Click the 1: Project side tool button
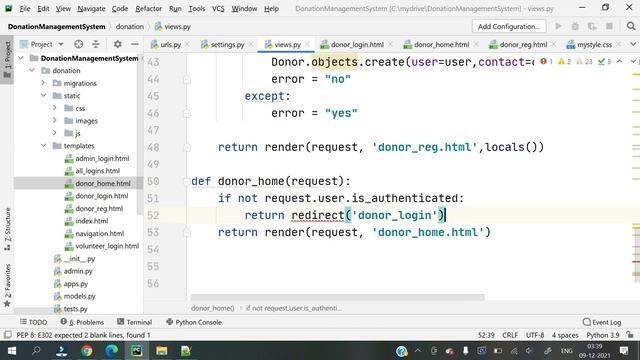This screenshot has width=640, height=360. (x=7, y=60)
